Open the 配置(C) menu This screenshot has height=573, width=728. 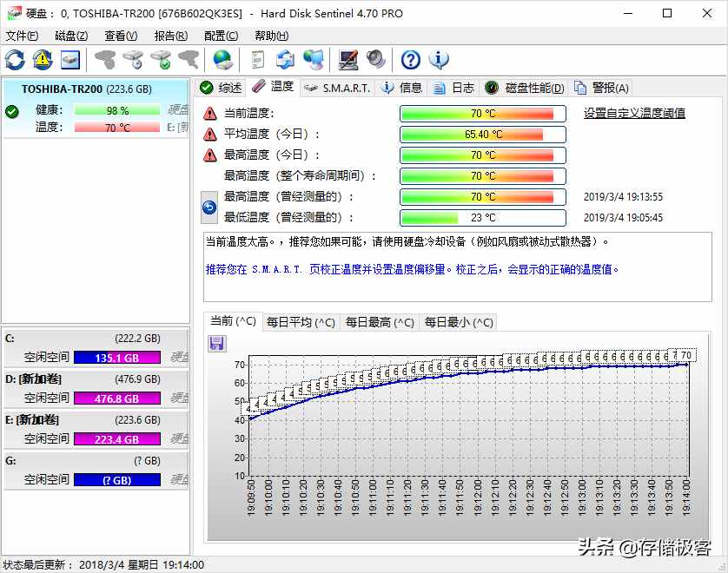(x=221, y=36)
